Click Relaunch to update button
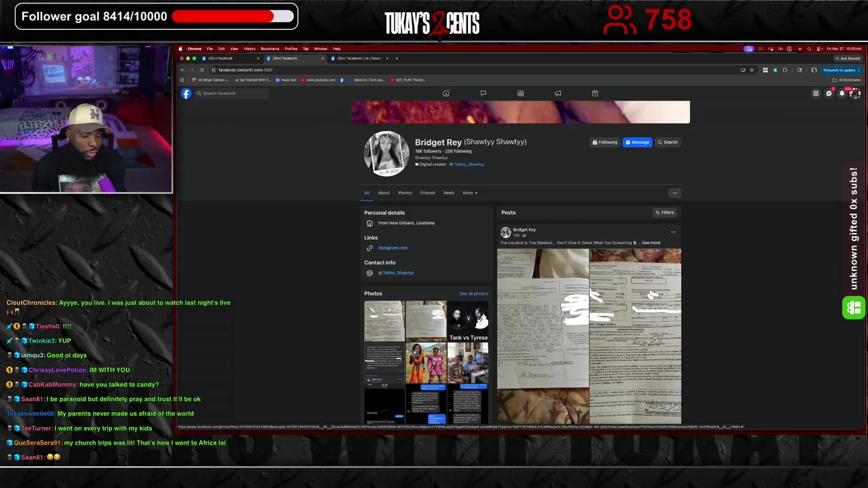Image resolution: width=868 pixels, height=488 pixels. 840,70
